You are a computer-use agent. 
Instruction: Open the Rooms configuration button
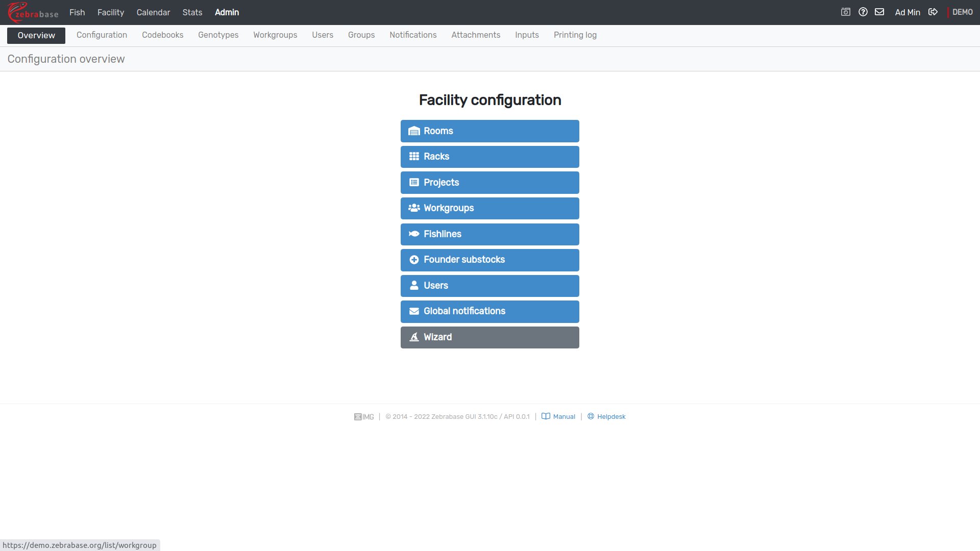point(489,131)
